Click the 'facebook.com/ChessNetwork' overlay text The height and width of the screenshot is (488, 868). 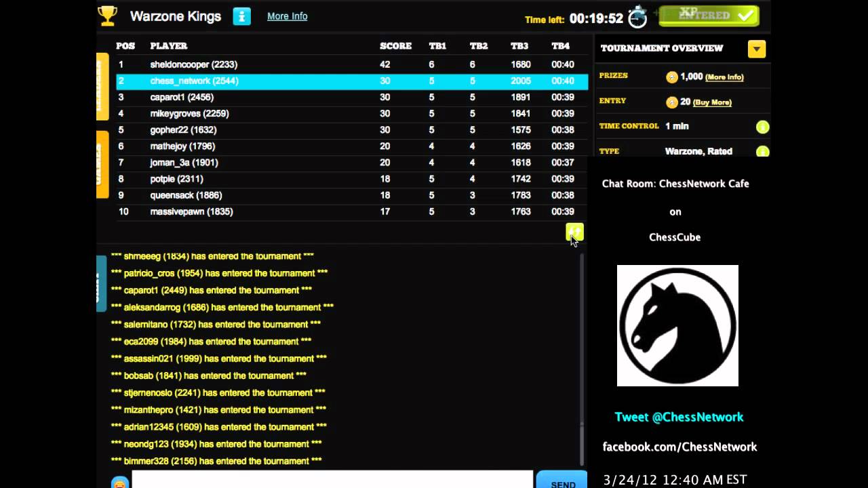679,447
